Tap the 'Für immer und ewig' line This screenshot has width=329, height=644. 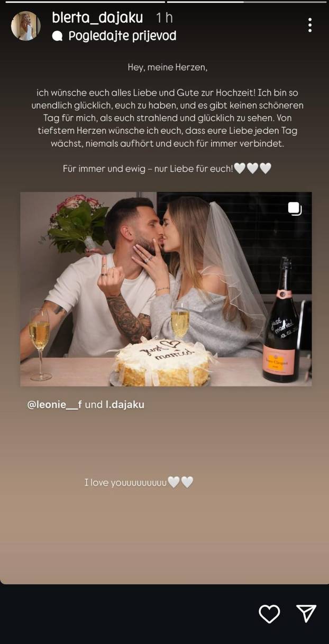(148, 169)
